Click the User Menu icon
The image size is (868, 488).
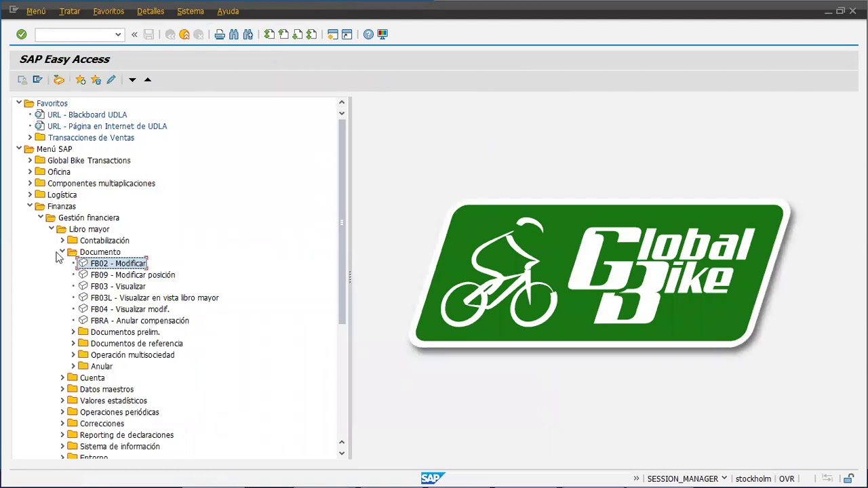(22, 80)
